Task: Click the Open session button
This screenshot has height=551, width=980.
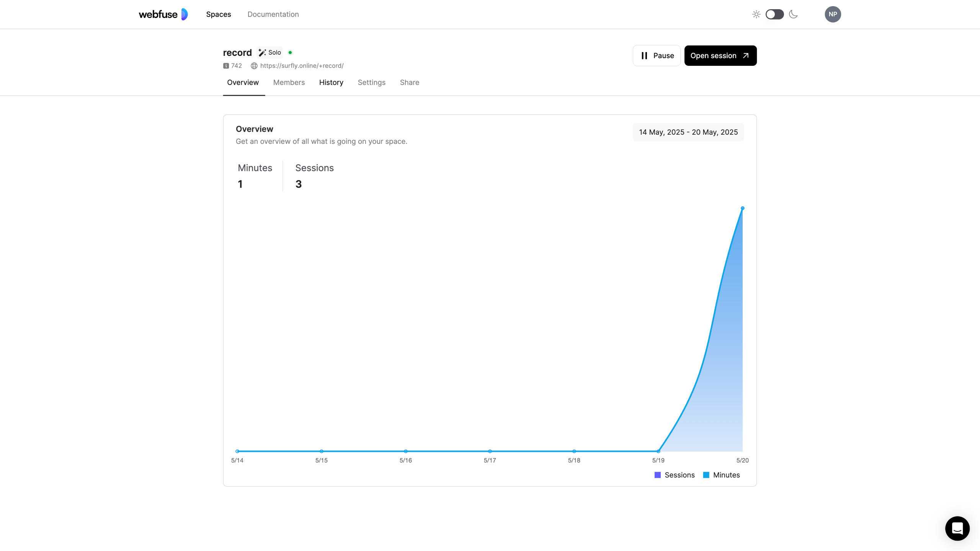Action: 720,55
